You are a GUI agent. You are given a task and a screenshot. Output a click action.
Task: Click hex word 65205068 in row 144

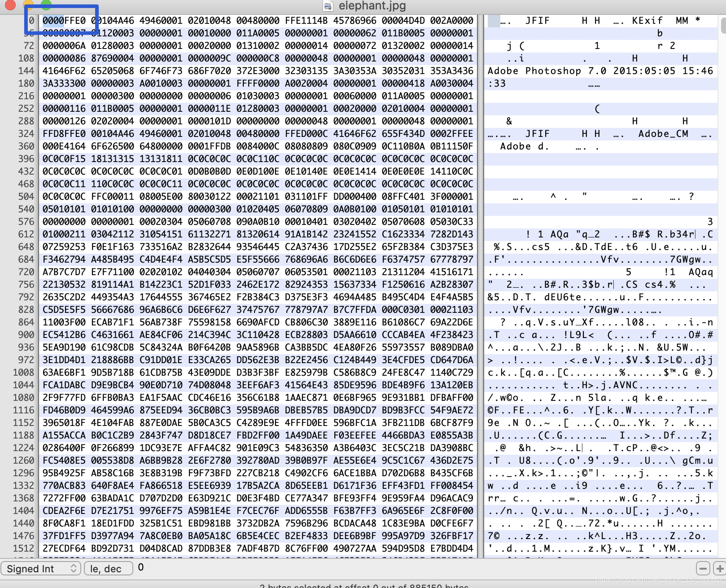(x=112, y=71)
